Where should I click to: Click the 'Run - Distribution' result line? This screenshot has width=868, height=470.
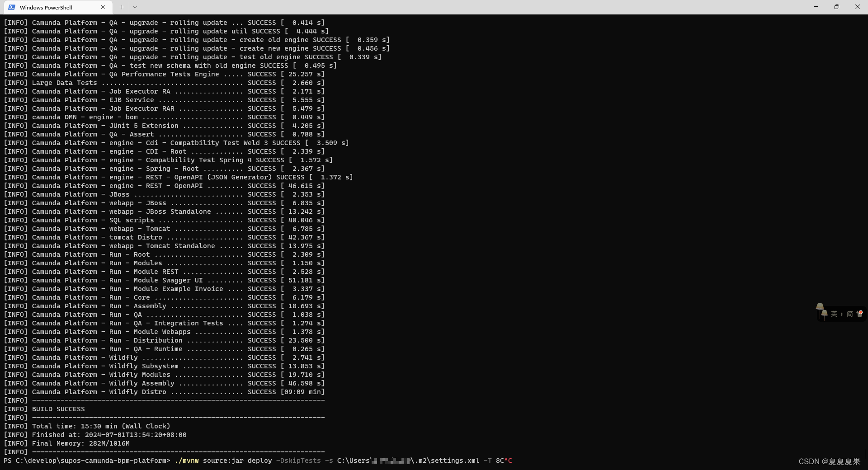coord(164,340)
